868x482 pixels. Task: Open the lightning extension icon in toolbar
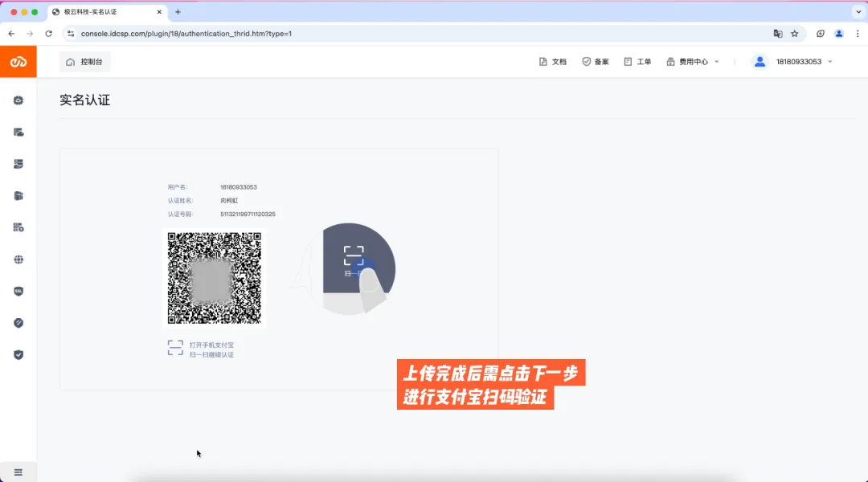[x=821, y=34]
